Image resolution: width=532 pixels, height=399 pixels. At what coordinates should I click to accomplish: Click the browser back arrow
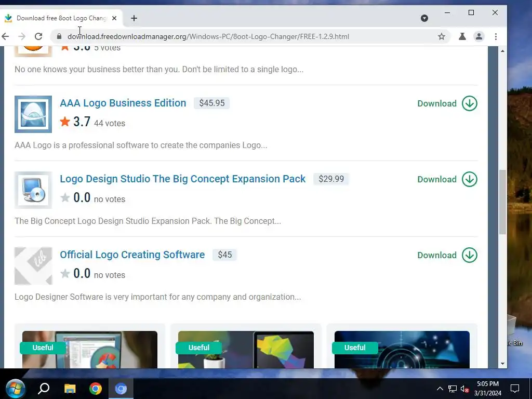coord(5,36)
